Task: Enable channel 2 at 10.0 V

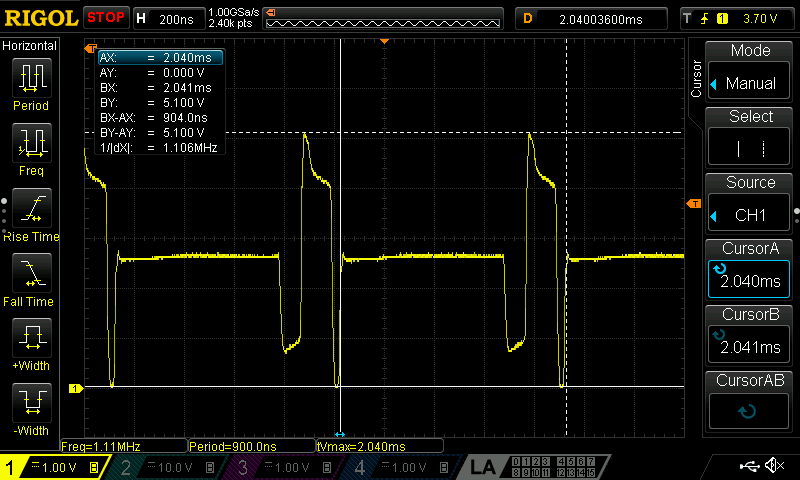Action: coord(165,467)
